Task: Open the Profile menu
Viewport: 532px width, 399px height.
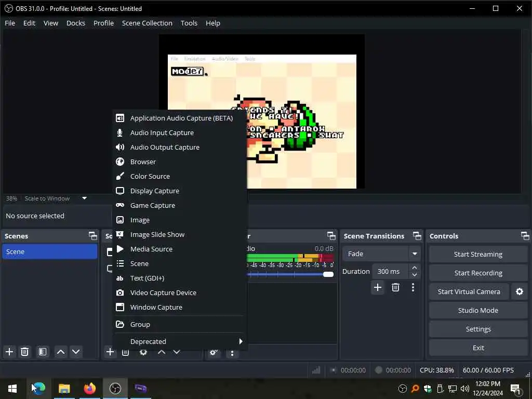Action: tap(103, 23)
